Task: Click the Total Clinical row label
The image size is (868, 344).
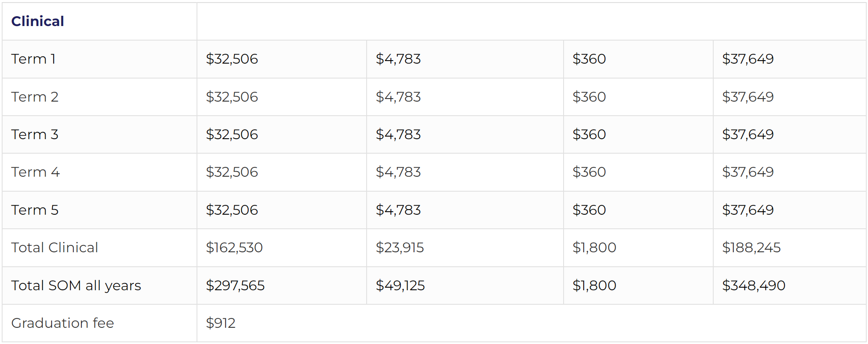Action: click(55, 248)
